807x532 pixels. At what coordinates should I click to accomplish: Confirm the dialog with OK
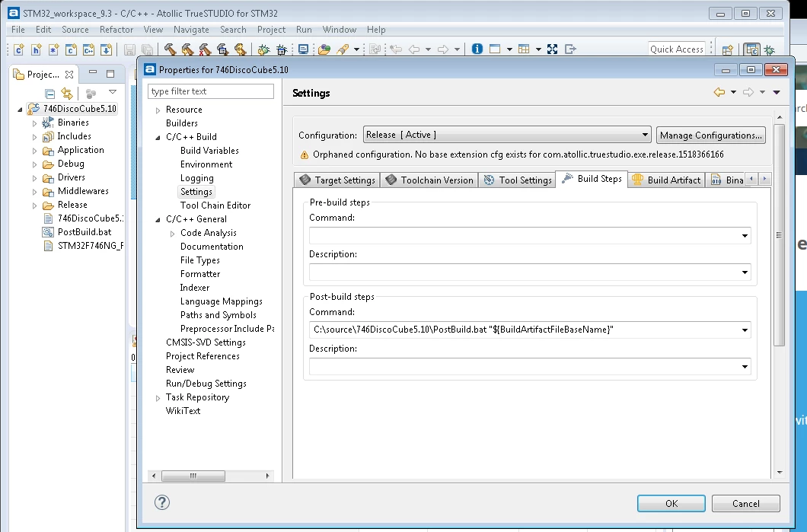point(671,503)
